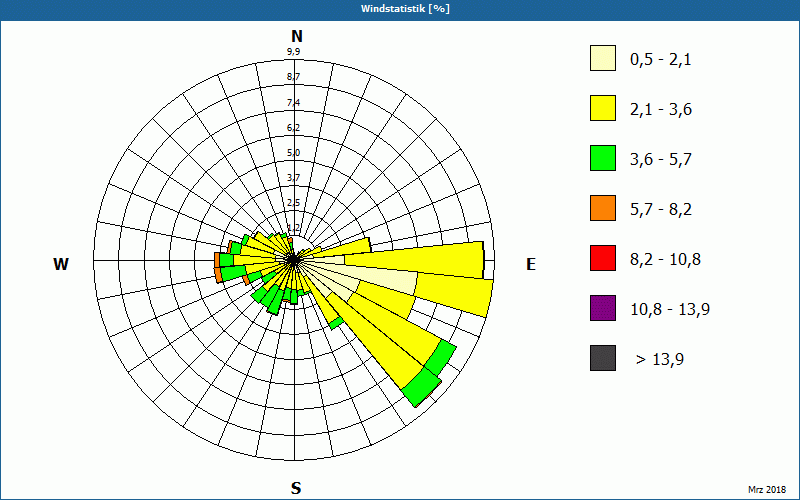Click the W compass label
800x500 pixels.
click(61, 264)
